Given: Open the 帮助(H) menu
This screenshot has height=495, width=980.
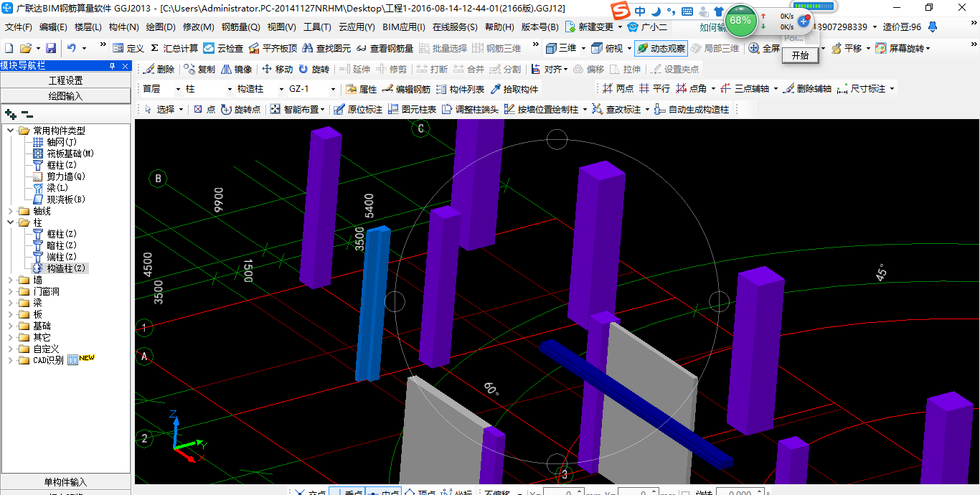Looking at the screenshot, I should [499, 27].
